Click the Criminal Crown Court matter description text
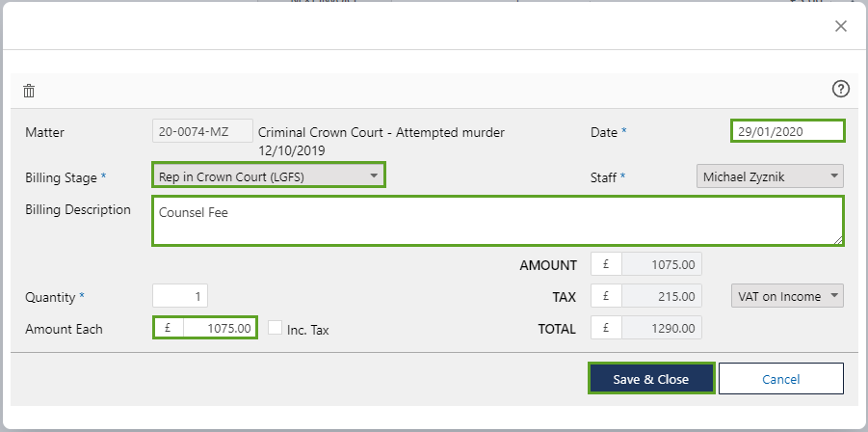 pos(381,132)
